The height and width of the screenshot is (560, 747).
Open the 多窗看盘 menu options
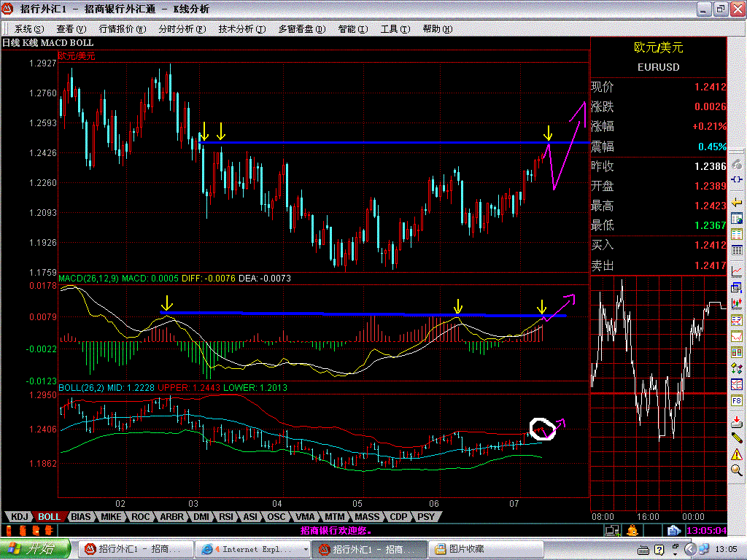(299, 29)
